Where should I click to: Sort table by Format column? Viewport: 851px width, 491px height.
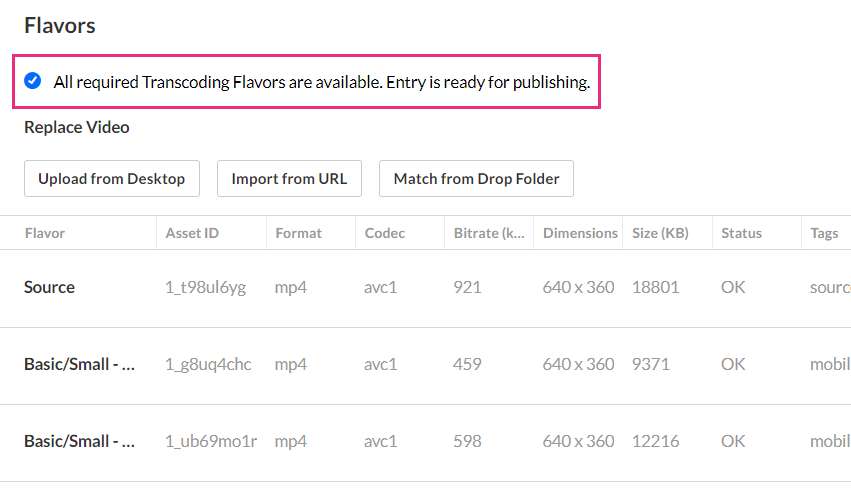pos(299,233)
